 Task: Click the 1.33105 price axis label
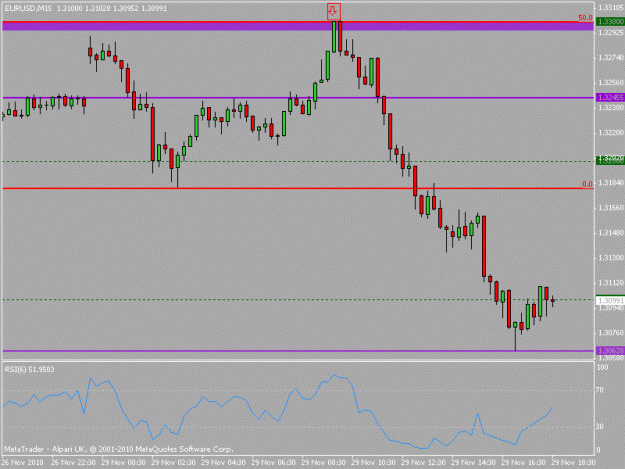point(611,8)
